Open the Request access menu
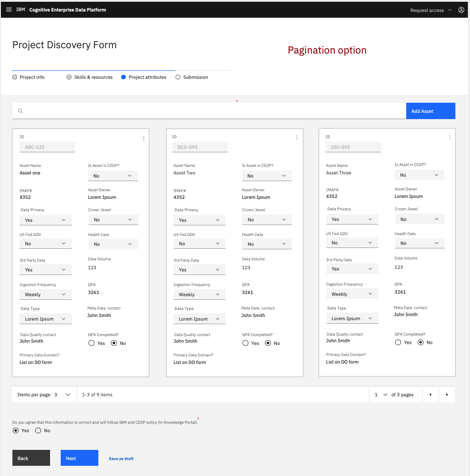Screen dimensions: 470x476 point(431,10)
